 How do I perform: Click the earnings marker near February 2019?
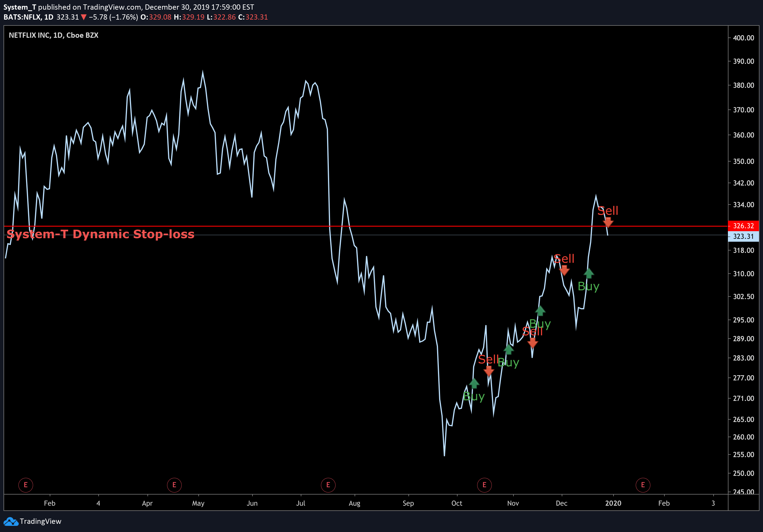point(25,485)
